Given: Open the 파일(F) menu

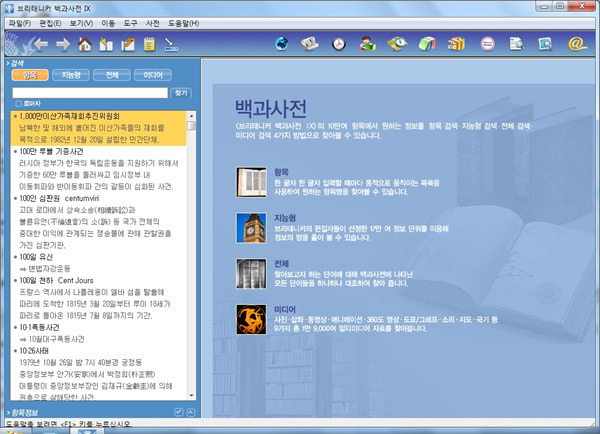Looking at the screenshot, I should pyautogui.click(x=20, y=23).
